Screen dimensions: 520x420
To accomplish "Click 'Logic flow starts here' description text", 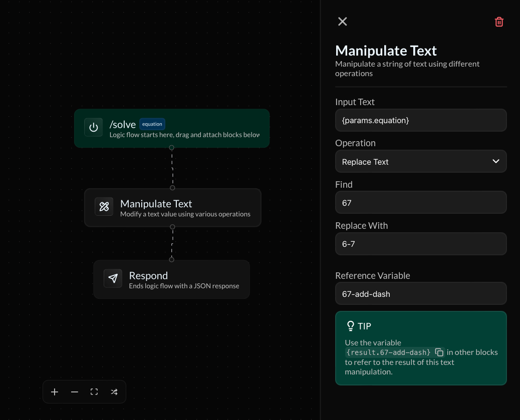I will pos(184,135).
